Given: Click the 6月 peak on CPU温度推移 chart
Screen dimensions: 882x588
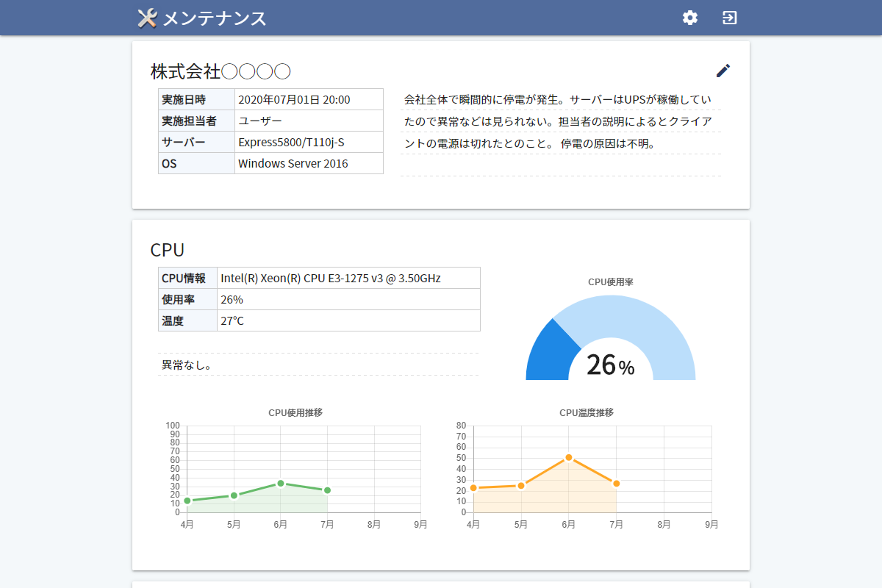Looking at the screenshot, I should (x=568, y=457).
